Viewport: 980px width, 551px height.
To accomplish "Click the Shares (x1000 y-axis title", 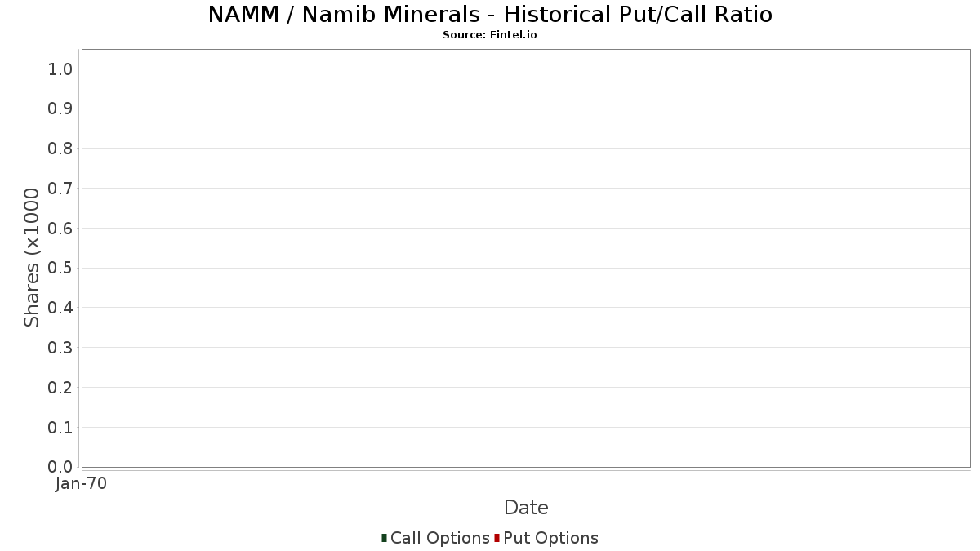I will [x=32, y=258].
